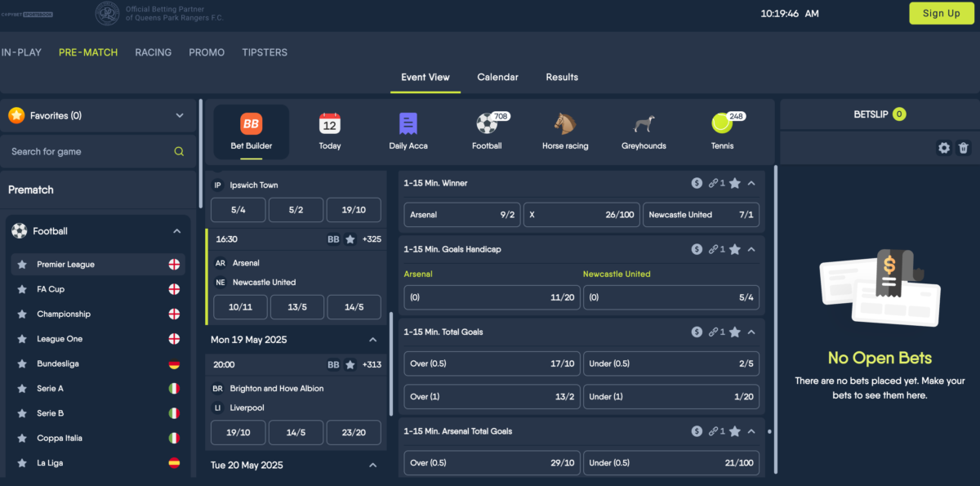Expand the Favorites (0) dropdown

click(x=180, y=116)
